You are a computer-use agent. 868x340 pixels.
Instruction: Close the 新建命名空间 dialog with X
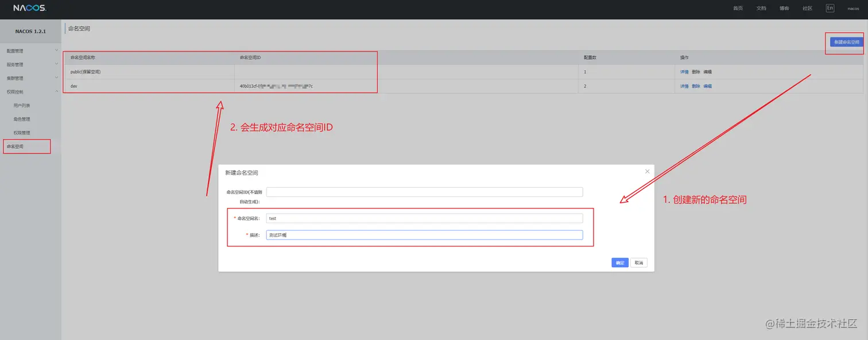tap(648, 171)
